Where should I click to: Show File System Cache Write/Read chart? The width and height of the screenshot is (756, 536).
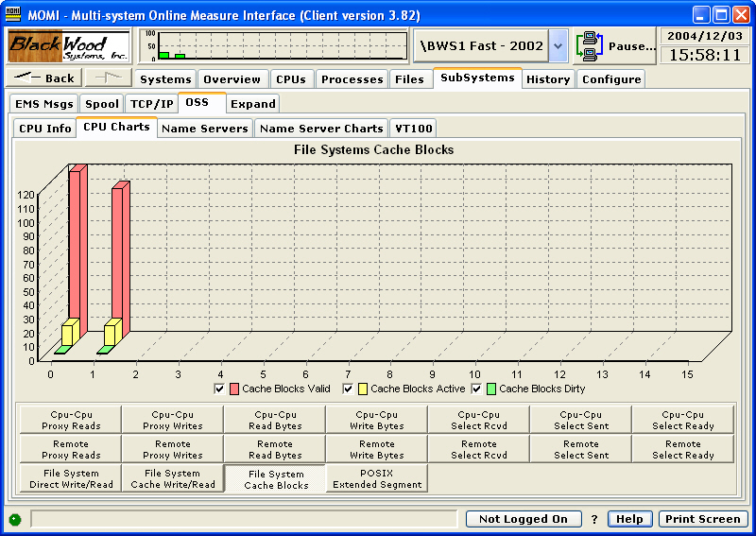click(172, 479)
